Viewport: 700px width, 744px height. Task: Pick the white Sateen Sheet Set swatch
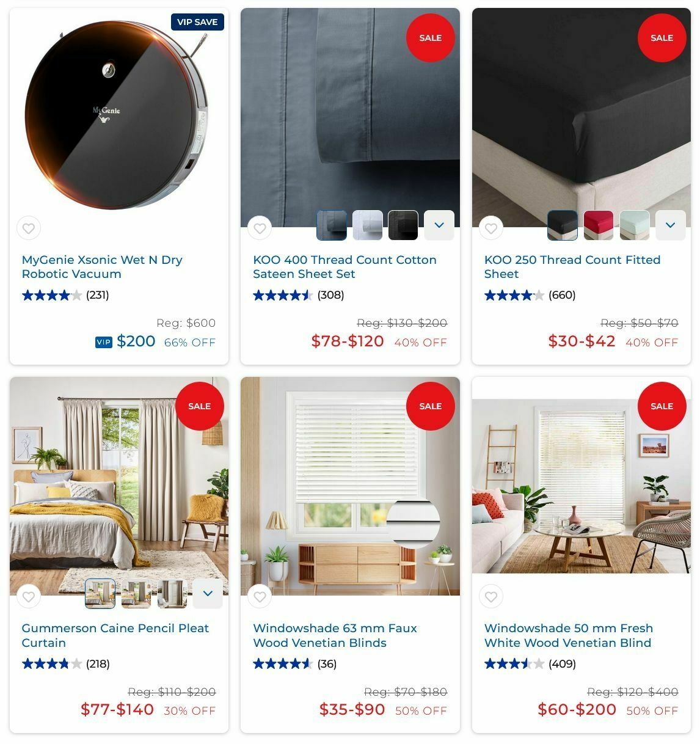click(x=368, y=225)
